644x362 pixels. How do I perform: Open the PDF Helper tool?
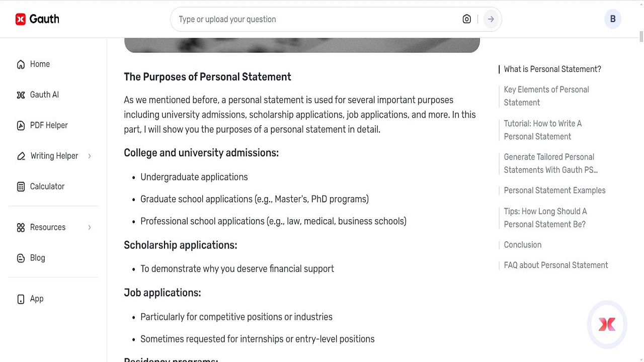point(49,125)
